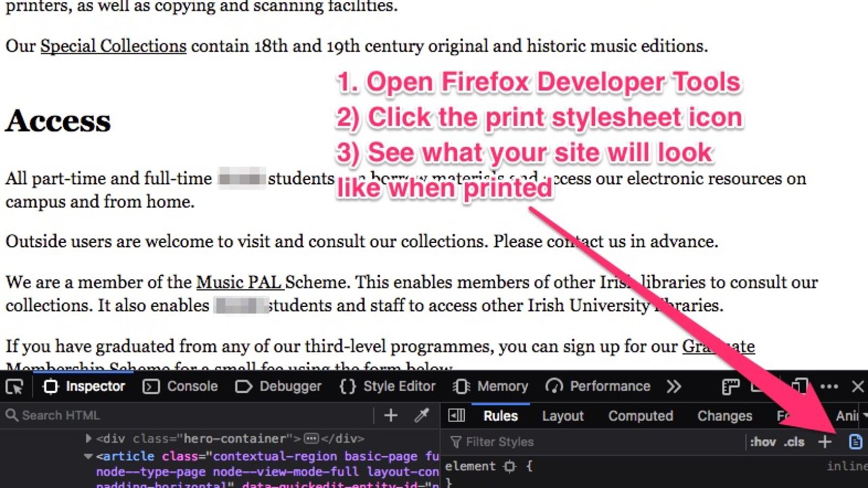Open the Music PAL link
This screenshot has height=488, width=868.
click(239, 282)
